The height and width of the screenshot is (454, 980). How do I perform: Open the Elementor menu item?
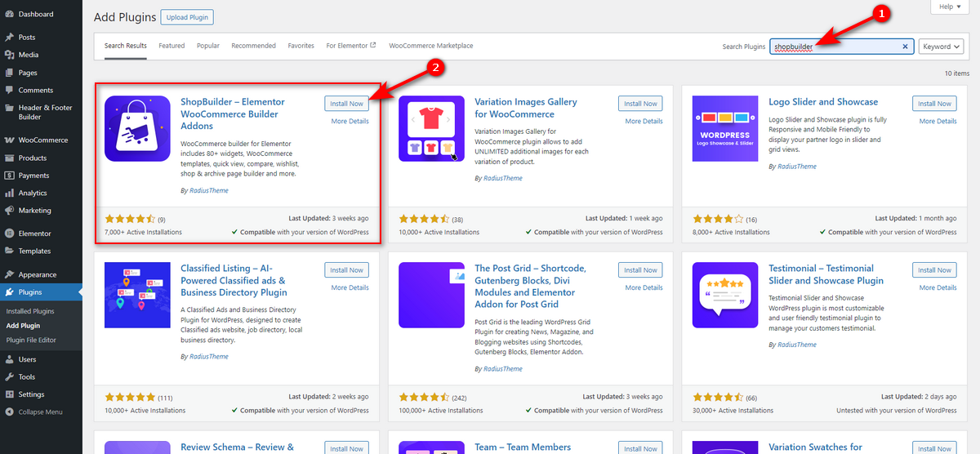click(41, 234)
